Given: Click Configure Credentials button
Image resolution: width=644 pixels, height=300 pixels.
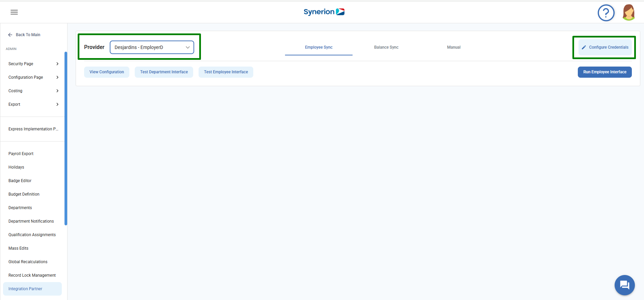Looking at the screenshot, I should point(605,47).
